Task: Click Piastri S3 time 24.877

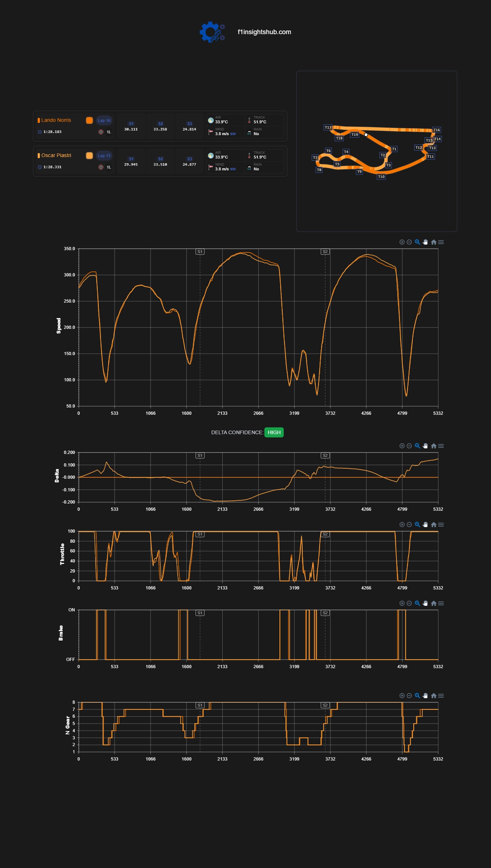Action: (x=189, y=165)
